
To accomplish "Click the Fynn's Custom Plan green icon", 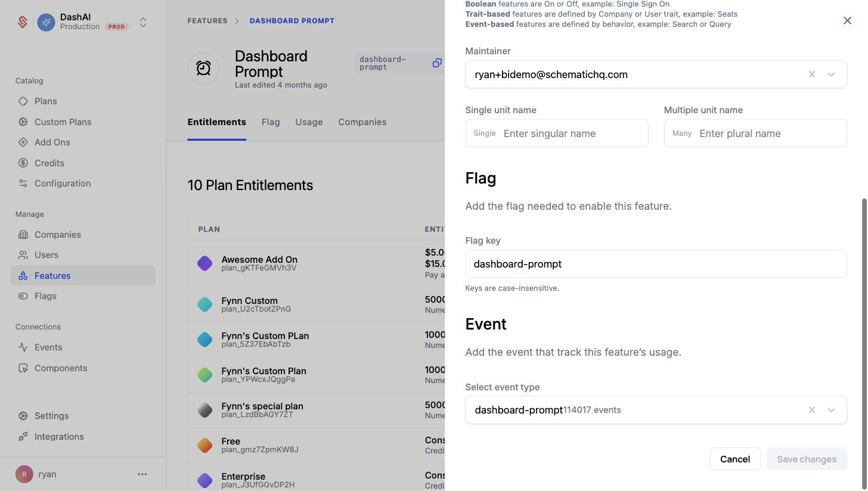I will 204,375.
